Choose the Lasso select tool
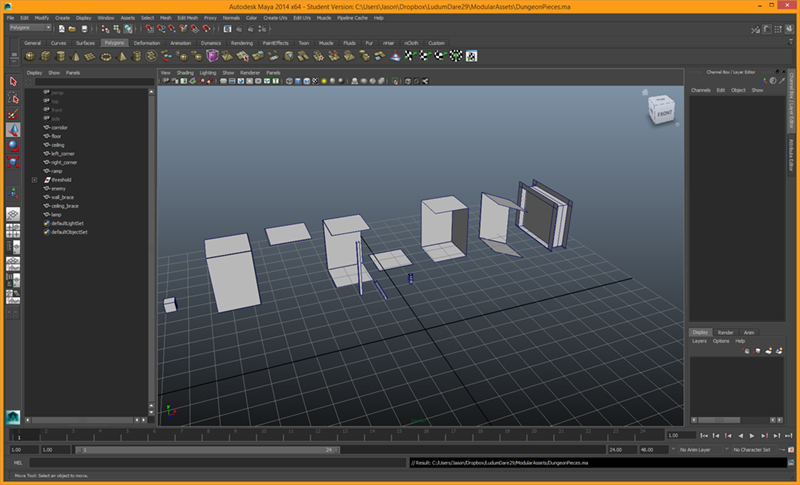800x485 pixels. pos(13,98)
